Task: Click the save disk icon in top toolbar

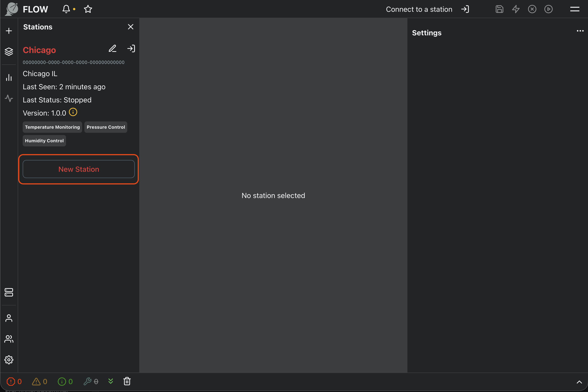Action: (x=499, y=9)
